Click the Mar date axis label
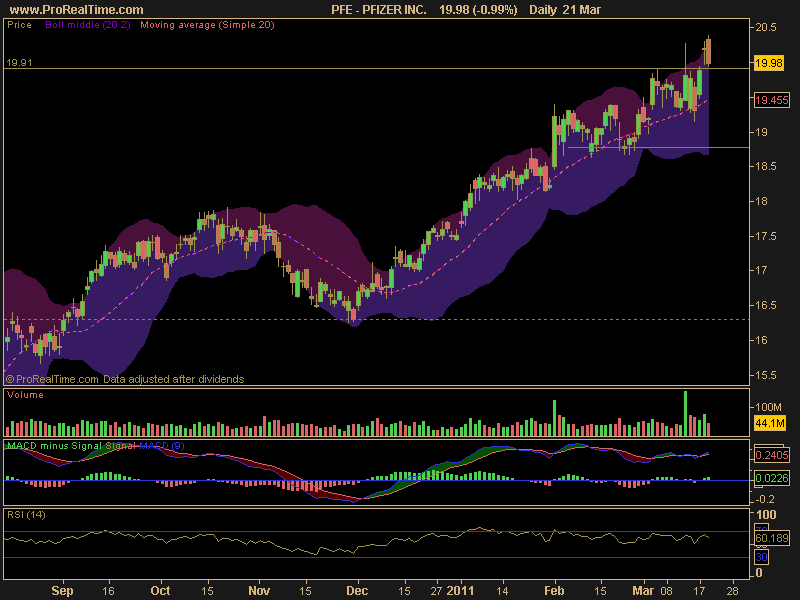Image resolution: width=800 pixels, height=600 pixels. 643,591
